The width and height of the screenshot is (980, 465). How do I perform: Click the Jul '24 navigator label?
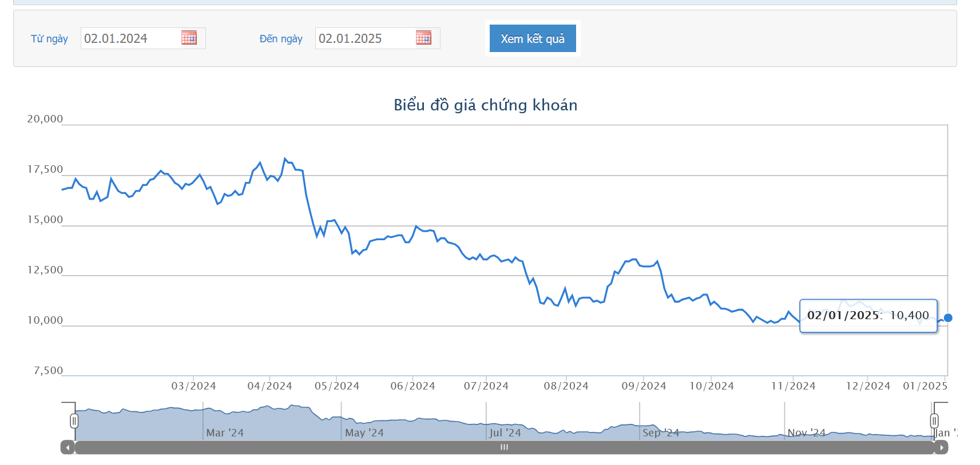505,433
